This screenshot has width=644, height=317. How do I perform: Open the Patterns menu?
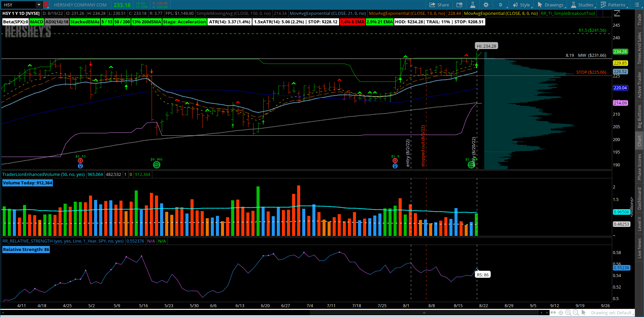(x=613, y=5)
